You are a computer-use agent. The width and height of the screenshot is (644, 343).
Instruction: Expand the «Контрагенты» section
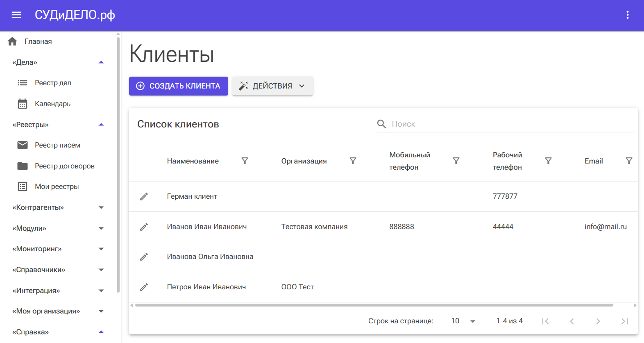coord(101,208)
